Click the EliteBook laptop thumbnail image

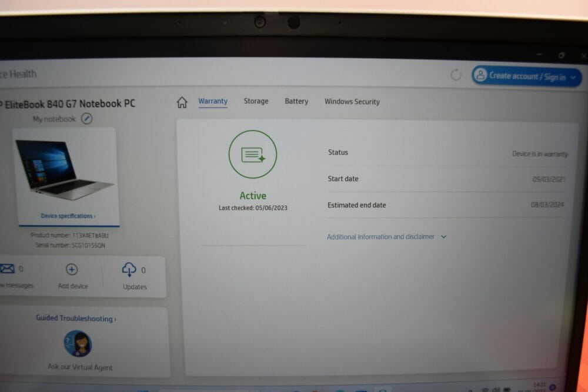[65, 170]
